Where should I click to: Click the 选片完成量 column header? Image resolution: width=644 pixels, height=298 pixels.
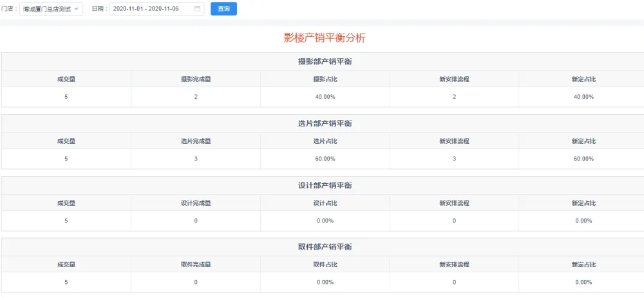point(196,141)
